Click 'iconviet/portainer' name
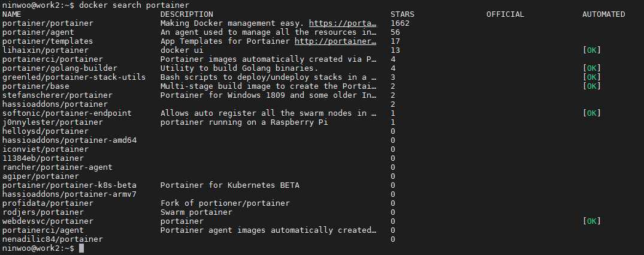 point(45,149)
